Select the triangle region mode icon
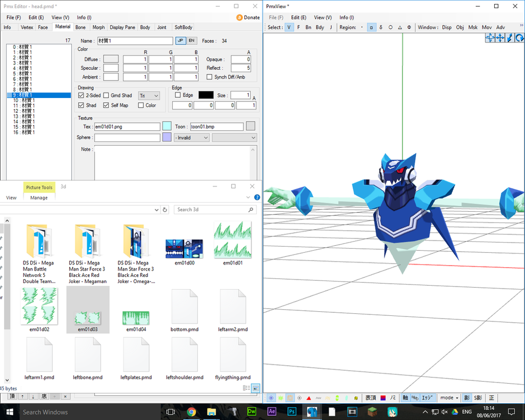The width and height of the screenshot is (525, 420). point(400,28)
